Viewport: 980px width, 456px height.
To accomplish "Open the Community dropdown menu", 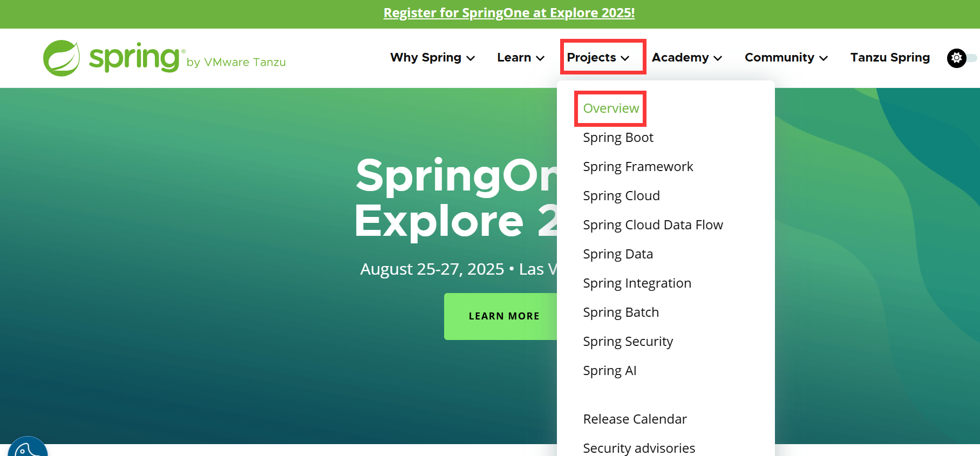I will pos(786,58).
